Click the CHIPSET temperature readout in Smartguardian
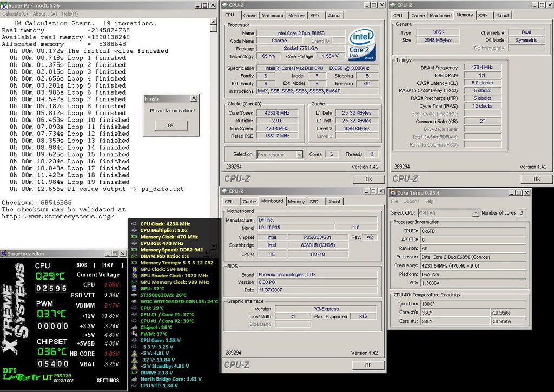 click(x=51, y=351)
